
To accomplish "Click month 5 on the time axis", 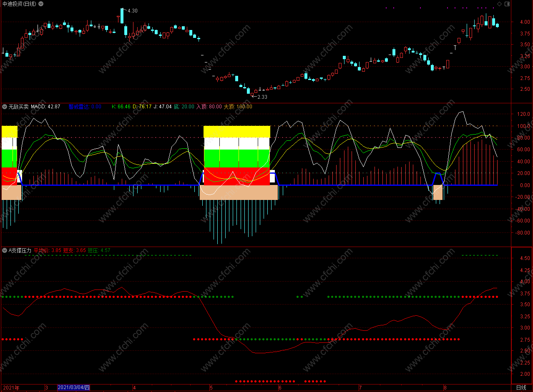I will click(211, 388).
